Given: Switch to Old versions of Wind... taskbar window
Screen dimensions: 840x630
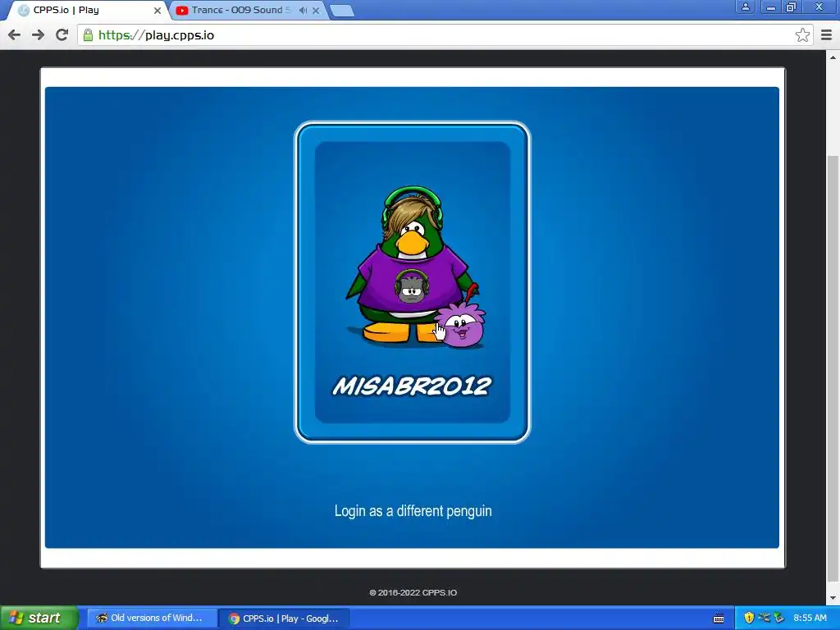Looking at the screenshot, I should (152, 619).
